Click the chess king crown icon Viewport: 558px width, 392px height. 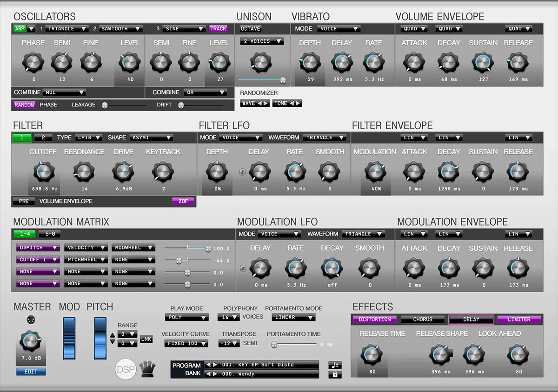tap(147, 369)
